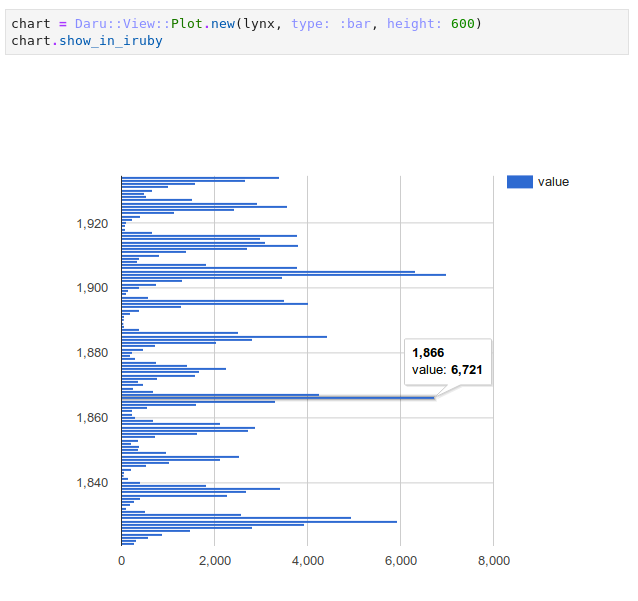Click the 1,900 y-axis label
The height and width of the screenshot is (601, 638).
[x=92, y=288]
